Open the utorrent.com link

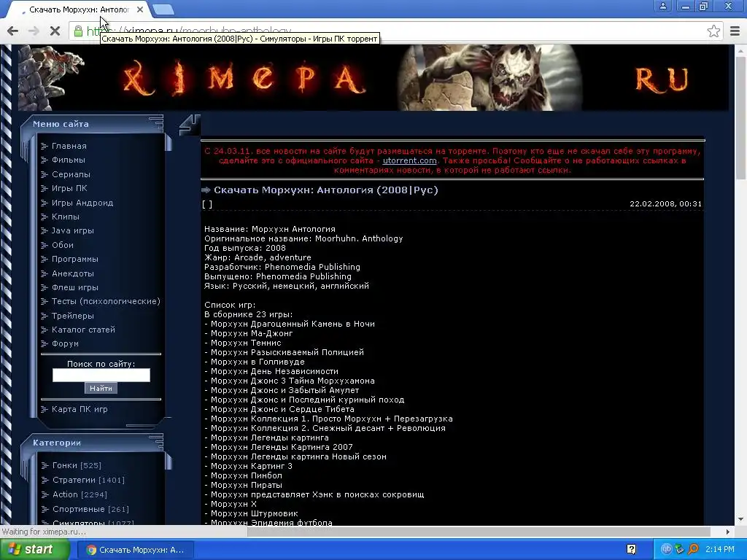[410, 160]
